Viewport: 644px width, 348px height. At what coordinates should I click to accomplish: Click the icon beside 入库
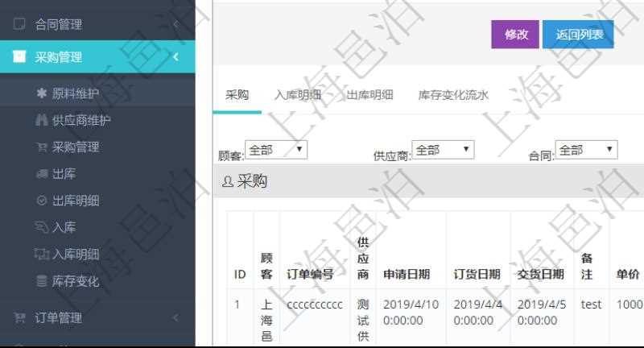(x=42, y=227)
